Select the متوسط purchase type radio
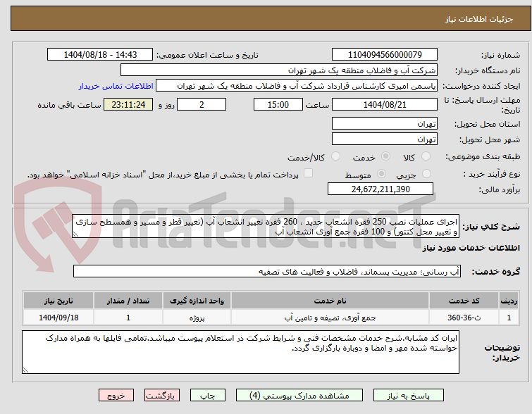 pyautogui.click(x=381, y=174)
